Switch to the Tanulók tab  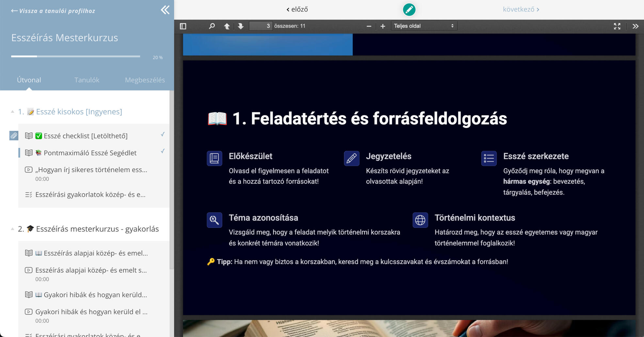pyautogui.click(x=87, y=80)
